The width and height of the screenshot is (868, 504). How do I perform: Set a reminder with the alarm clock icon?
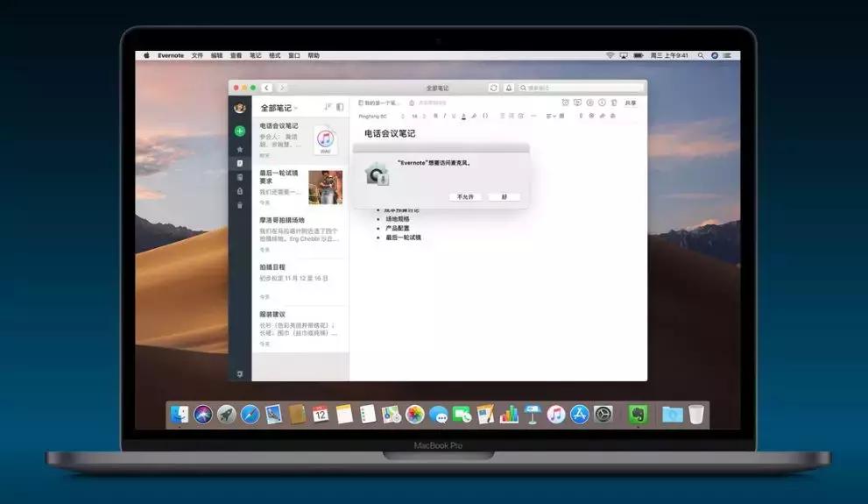point(565,103)
